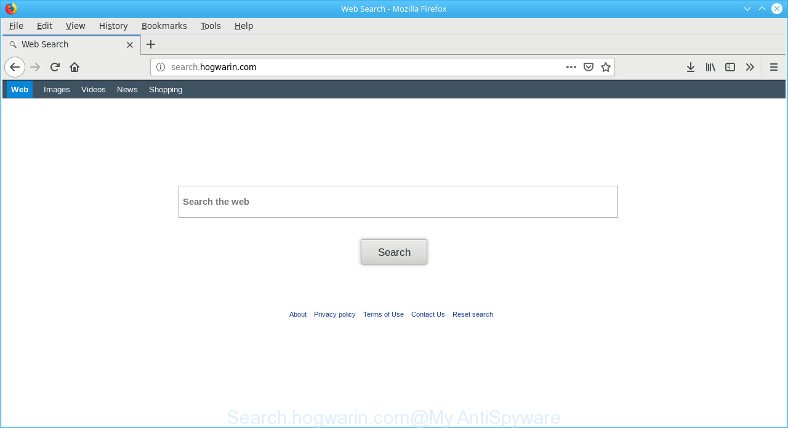Image resolution: width=788 pixels, height=428 pixels.
Task: Click the Firefox logo in the title bar
Action: click(11, 9)
